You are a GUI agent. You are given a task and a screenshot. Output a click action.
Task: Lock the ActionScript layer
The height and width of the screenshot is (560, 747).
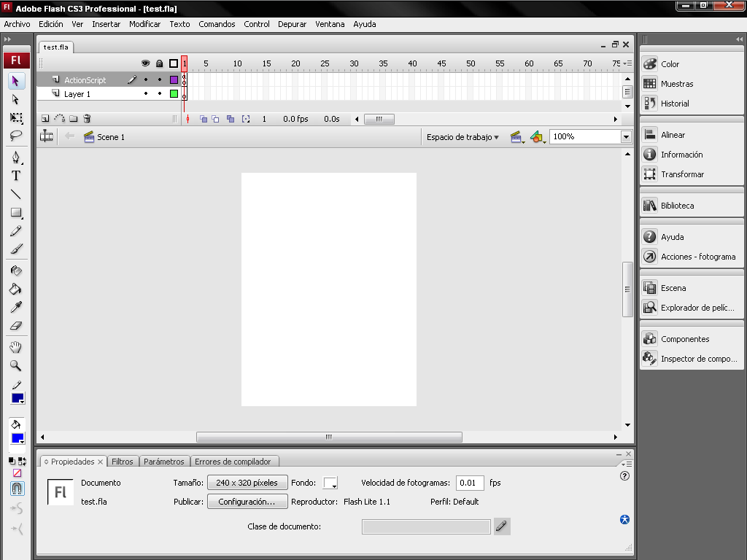[x=160, y=80]
